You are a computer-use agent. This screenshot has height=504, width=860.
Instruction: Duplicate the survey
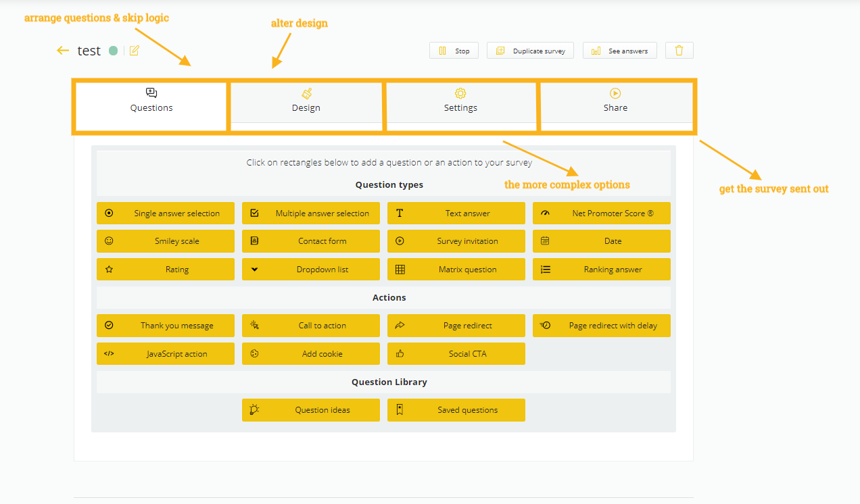click(x=531, y=51)
